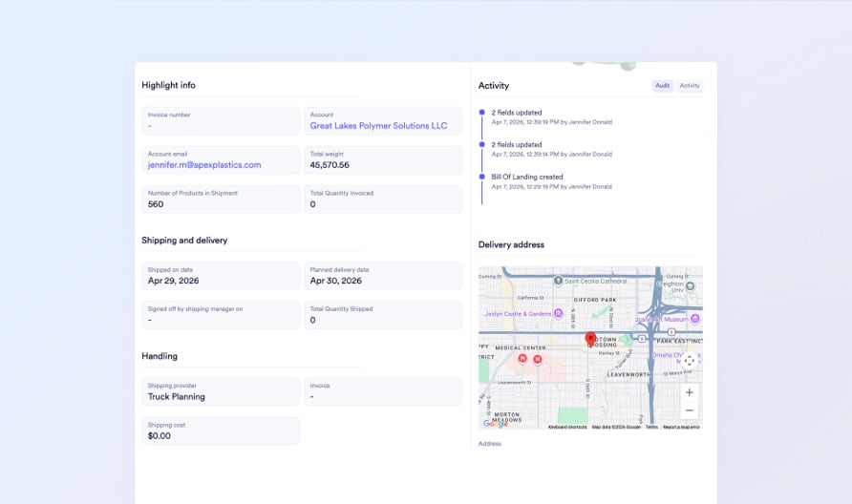Screen dimensions: 852x504
Task: Select the Handling section heading
Action: [160, 356]
